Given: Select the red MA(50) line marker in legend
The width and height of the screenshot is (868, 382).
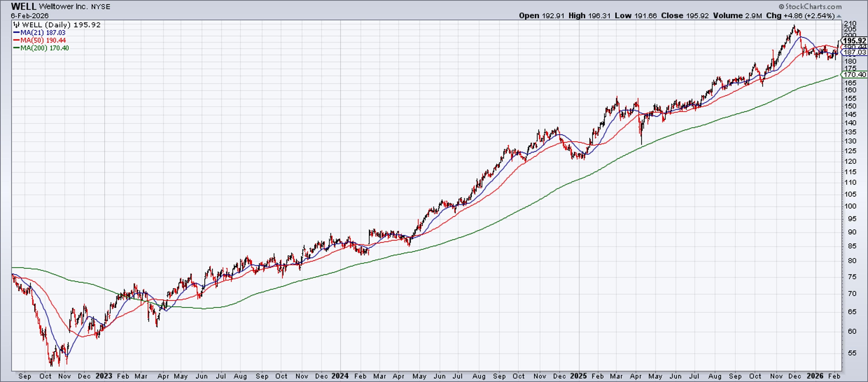Looking at the screenshot, I should pyautogui.click(x=17, y=40).
